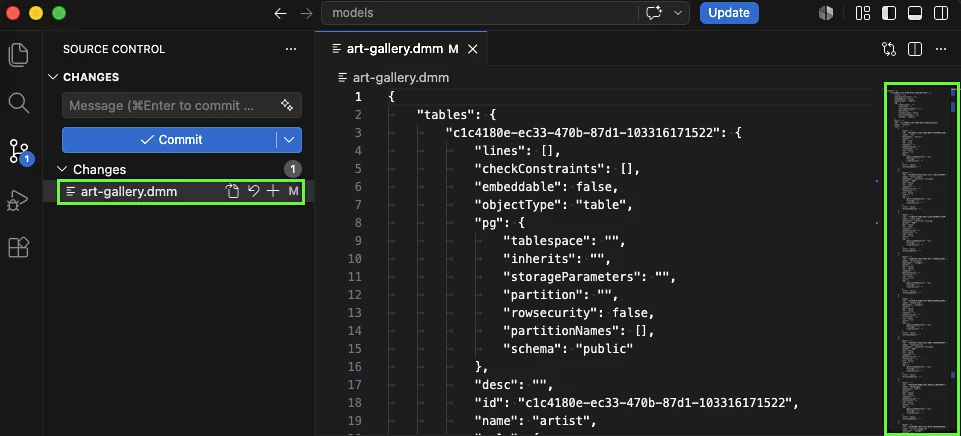
Task: Click the Commit button
Action: pyautogui.click(x=169, y=140)
